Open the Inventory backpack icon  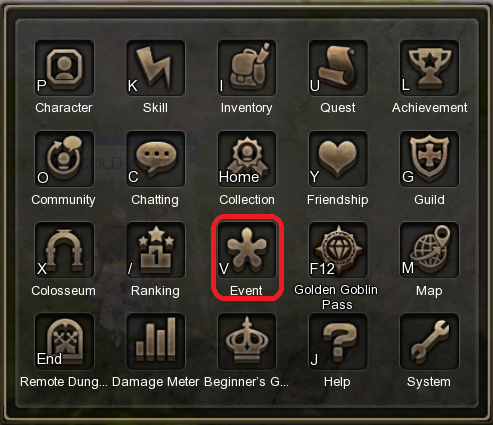(247, 68)
